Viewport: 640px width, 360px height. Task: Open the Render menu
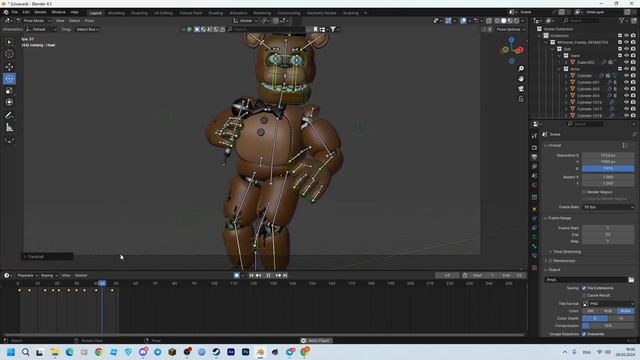point(40,12)
